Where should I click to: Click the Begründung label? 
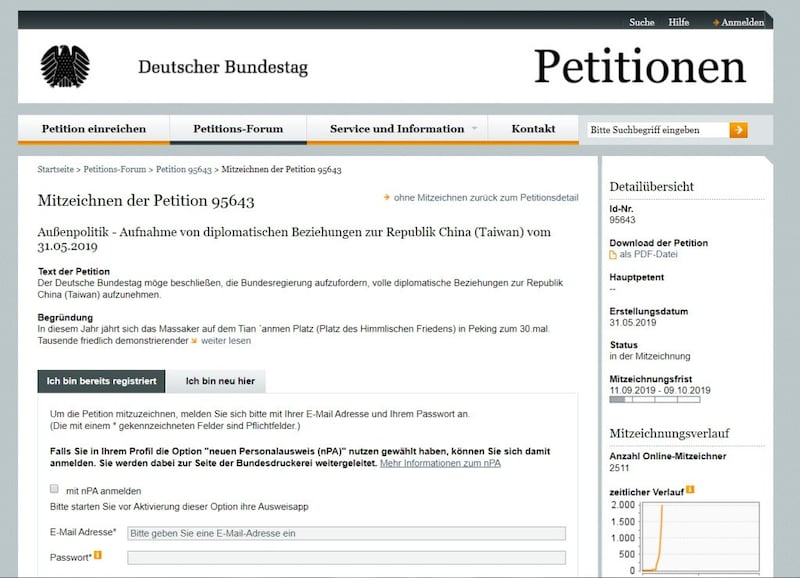(65, 317)
